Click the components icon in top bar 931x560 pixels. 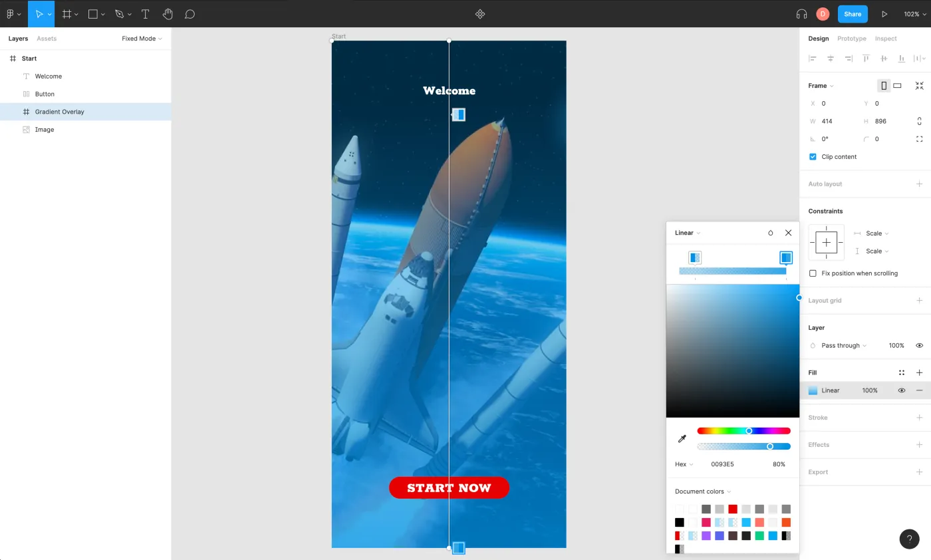tap(480, 14)
